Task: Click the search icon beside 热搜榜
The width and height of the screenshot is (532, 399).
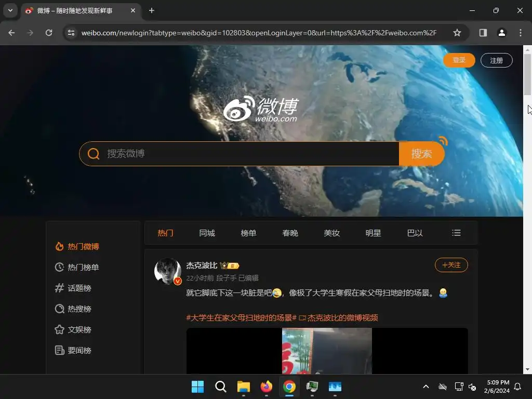Action: point(59,309)
